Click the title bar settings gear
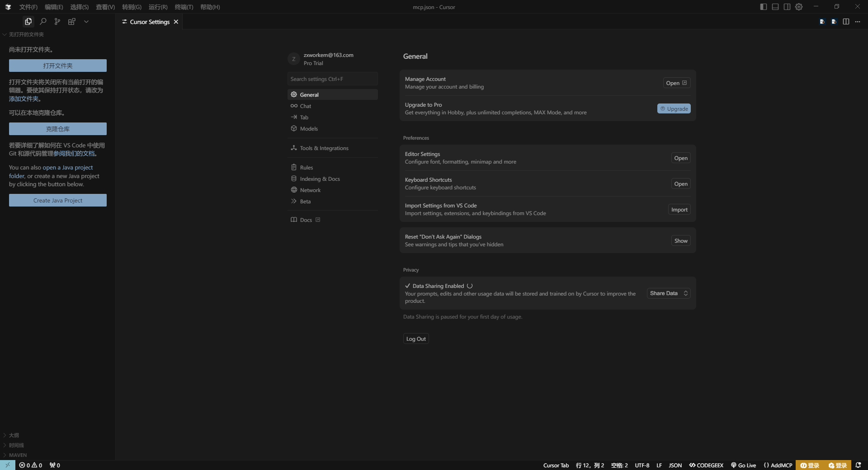Viewport: 868px width, 470px height. pyautogui.click(x=799, y=7)
